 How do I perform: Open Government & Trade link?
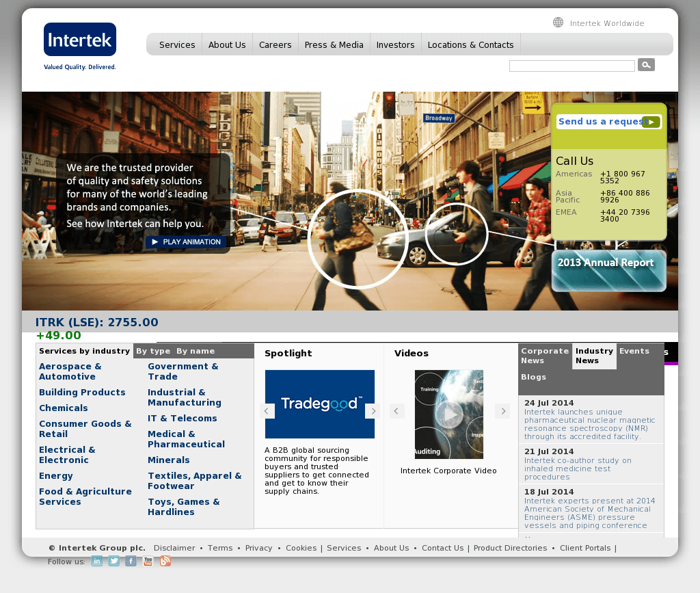pyautogui.click(x=183, y=371)
